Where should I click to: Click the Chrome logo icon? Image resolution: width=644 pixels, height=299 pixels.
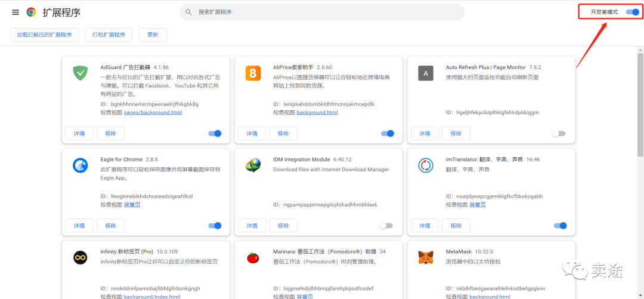coord(31,13)
